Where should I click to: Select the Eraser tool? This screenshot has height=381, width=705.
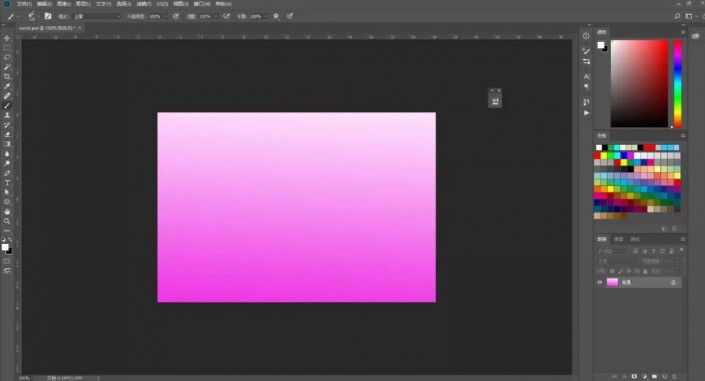(7, 134)
